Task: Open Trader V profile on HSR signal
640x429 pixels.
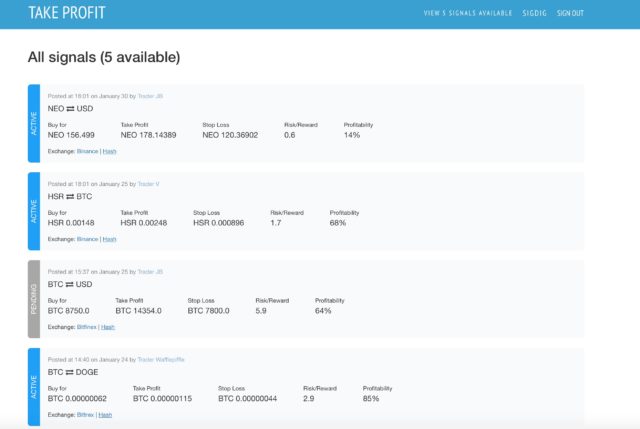Action: (x=149, y=184)
